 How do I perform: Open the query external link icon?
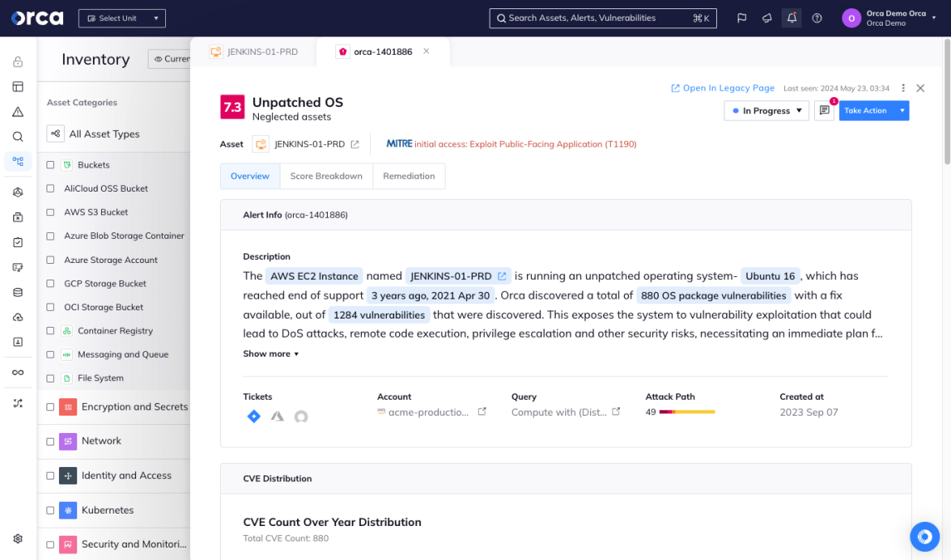pyautogui.click(x=617, y=411)
